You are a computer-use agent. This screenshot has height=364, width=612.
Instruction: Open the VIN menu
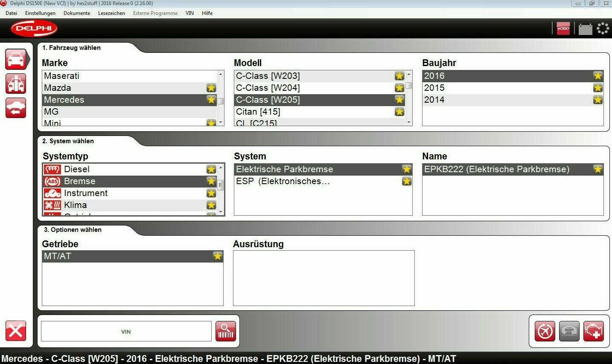pos(189,13)
